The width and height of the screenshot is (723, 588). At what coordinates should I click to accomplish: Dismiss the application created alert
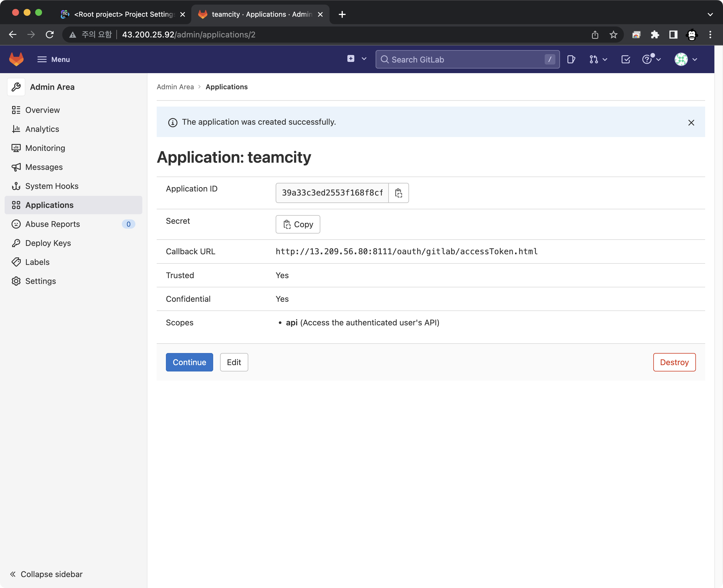tap(691, 123)
